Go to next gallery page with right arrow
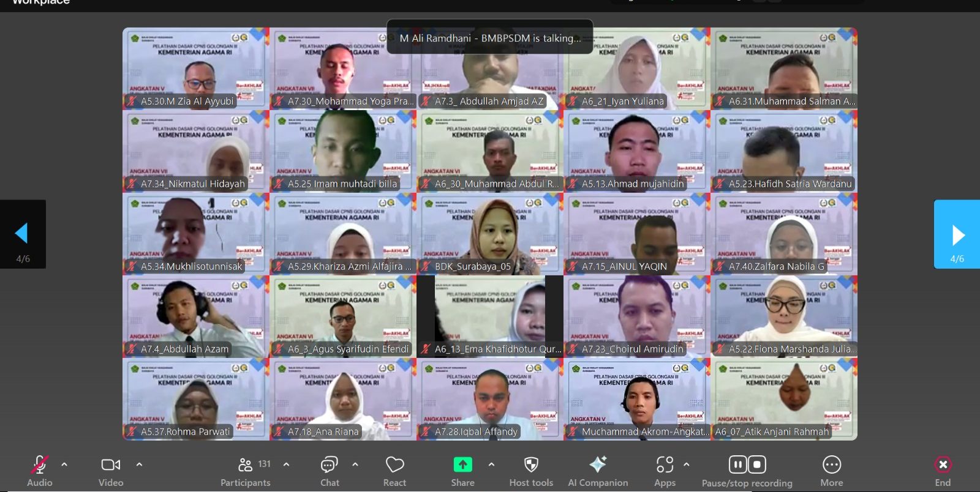The width and height of the screenshot is (980, 492). point(957,234)
